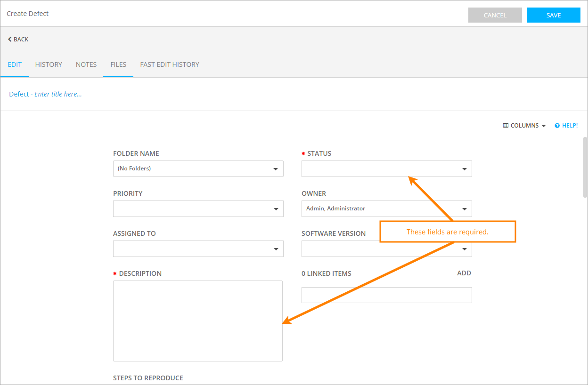Go to the Files tab
The height and width of the screenshot is (385, 588).
118,64
